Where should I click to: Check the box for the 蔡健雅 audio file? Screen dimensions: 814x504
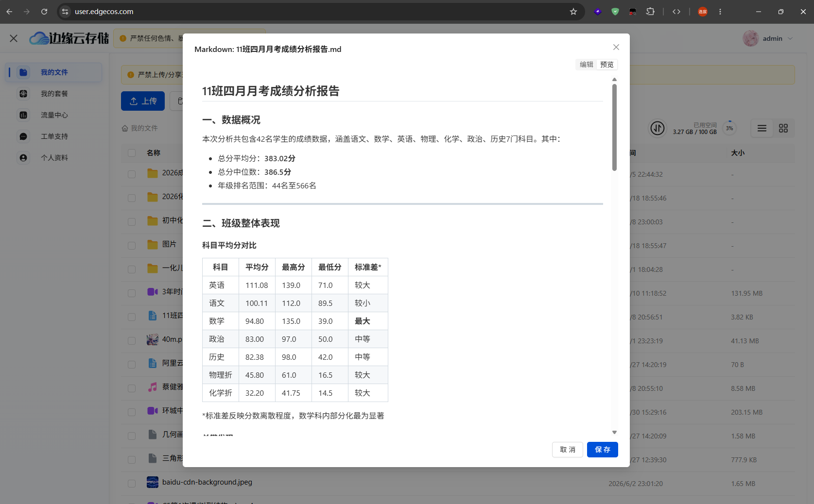(x=132, y=388)
